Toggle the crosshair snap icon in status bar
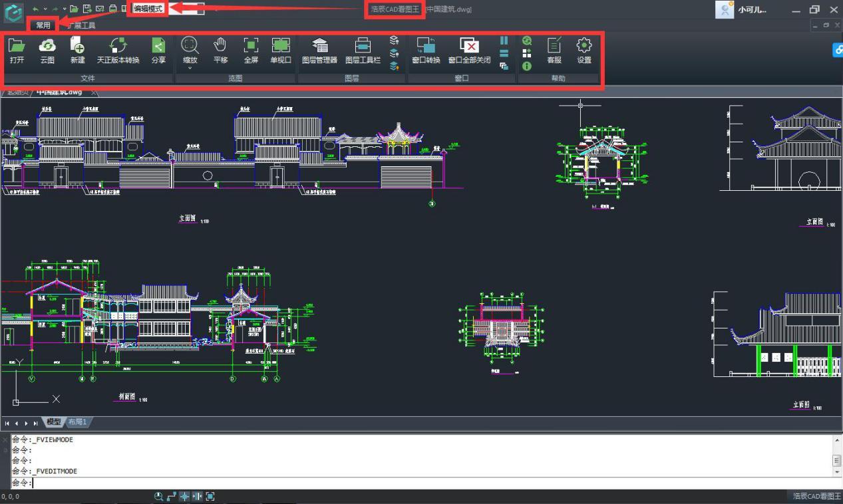The height and width of the screenshot is (504, 843). (x=184, y=497)
